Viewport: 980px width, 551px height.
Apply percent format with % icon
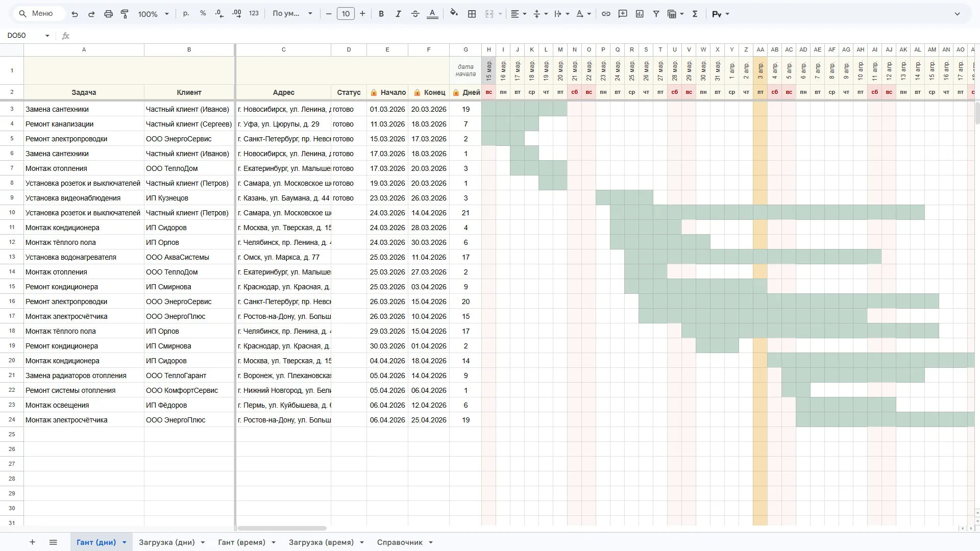203,14
